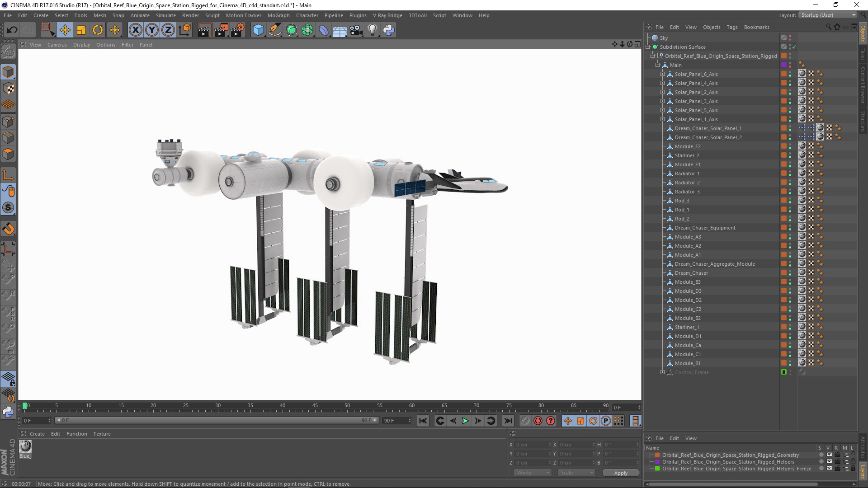Go to start of animation
Viewport: 868px width, 488px height.
(423, 421)
